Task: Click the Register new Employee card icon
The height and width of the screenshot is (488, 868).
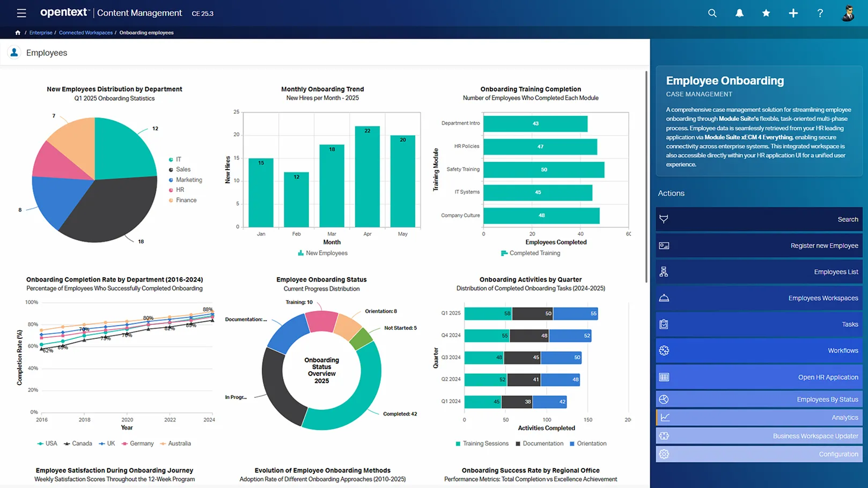Action: pos(664,245)
